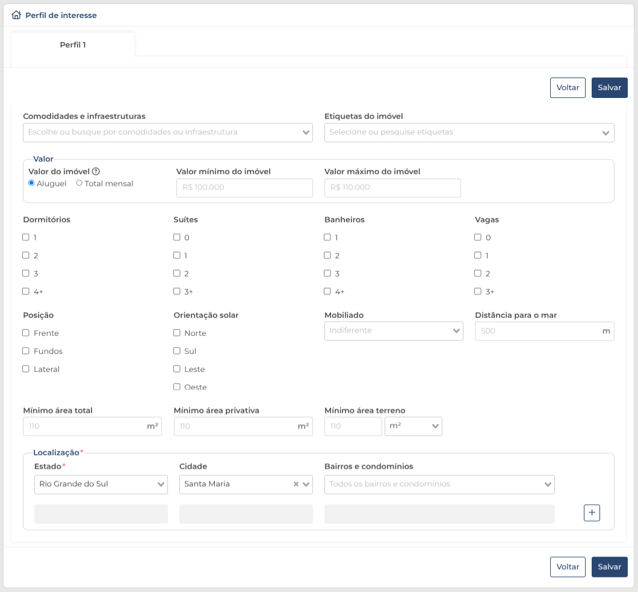This screenshot has height=592, width=638.
Task: Check the Lateral position checkbox
Action: coord(26,369)
